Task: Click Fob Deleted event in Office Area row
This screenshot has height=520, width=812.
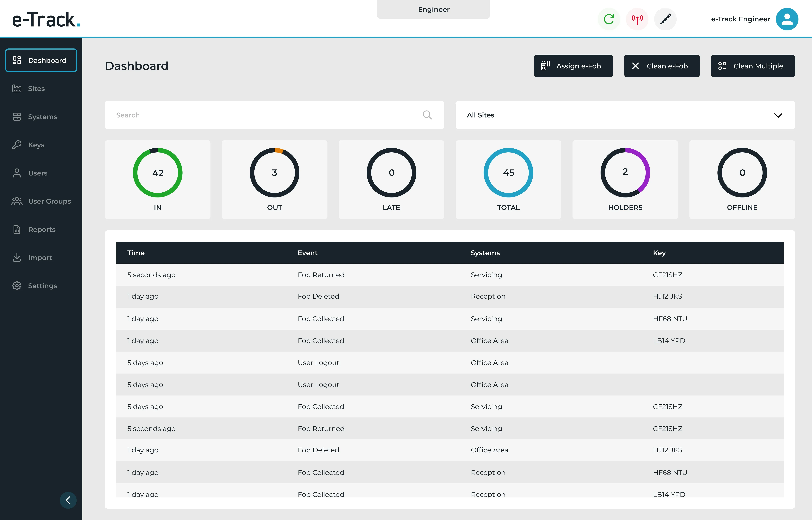Action: coord(318,450)
